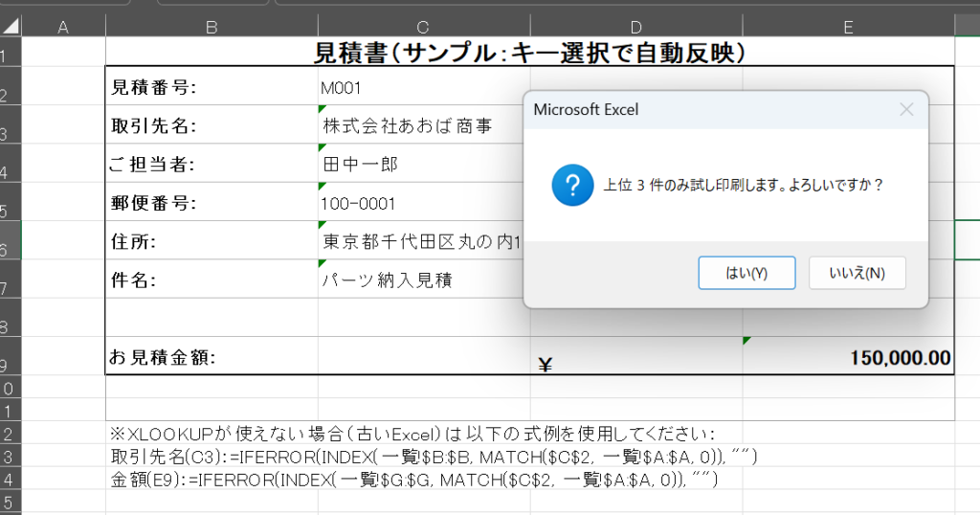980x515 pixels.
Task: Select column E header
Action: click(848, 28)
